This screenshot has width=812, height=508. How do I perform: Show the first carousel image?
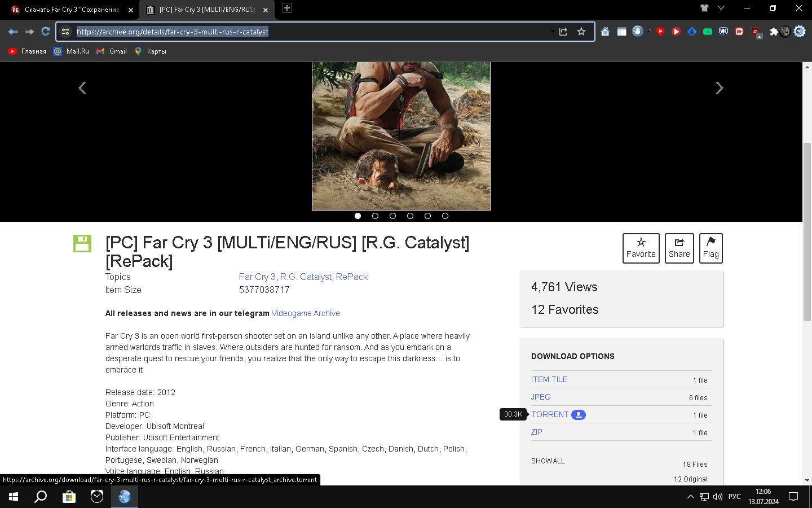[x=358, y=216]
